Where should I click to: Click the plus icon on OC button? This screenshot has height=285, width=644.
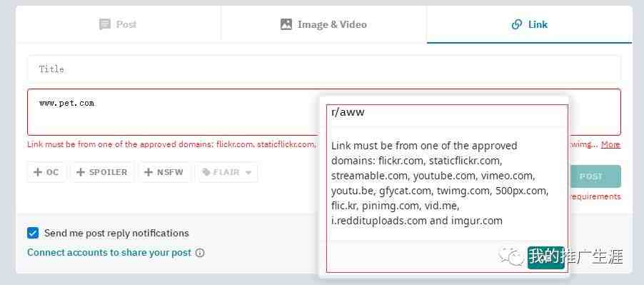[x=38, y=172]
